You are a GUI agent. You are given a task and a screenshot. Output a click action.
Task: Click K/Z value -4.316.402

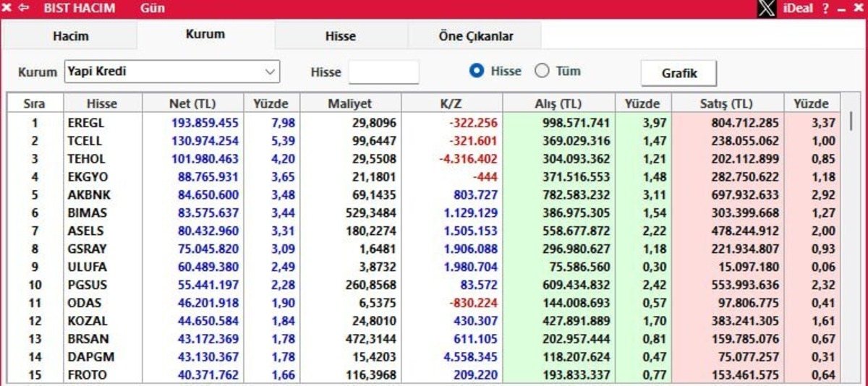(x=468, y=159)
